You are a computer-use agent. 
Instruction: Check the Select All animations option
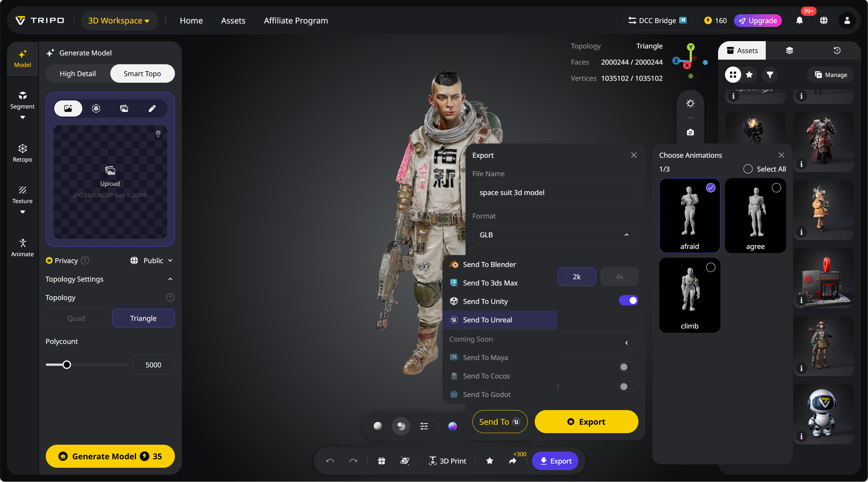[748, 169]
